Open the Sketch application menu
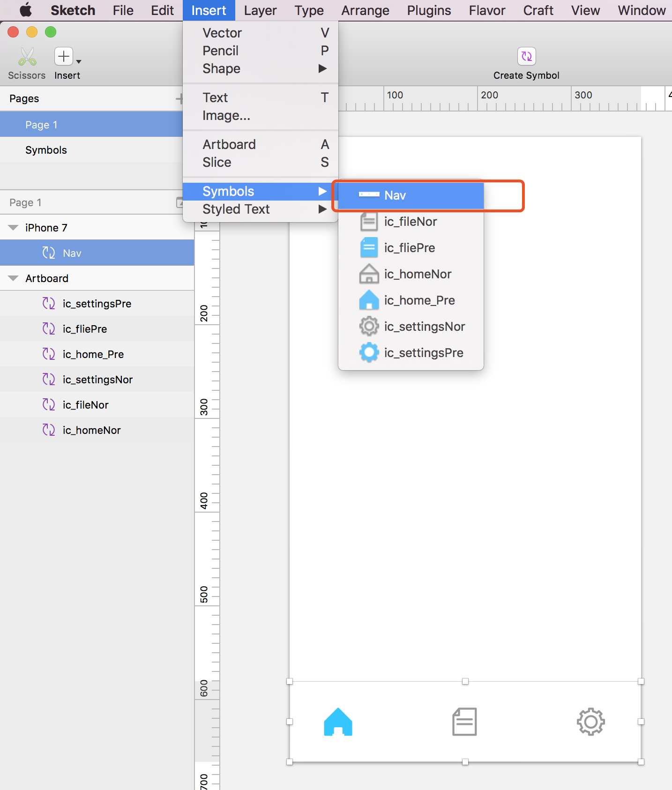 pos(73,10)
